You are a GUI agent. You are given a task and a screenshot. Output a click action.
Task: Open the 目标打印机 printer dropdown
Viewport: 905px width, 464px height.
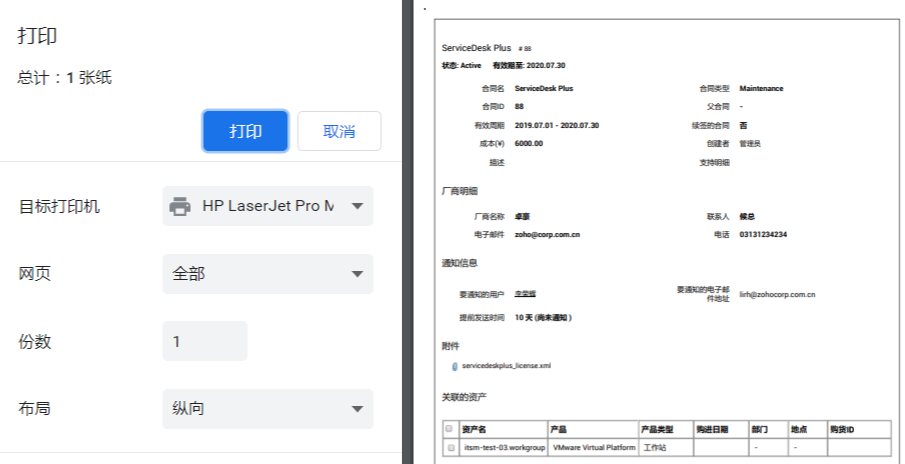click(x=268, y=206)
